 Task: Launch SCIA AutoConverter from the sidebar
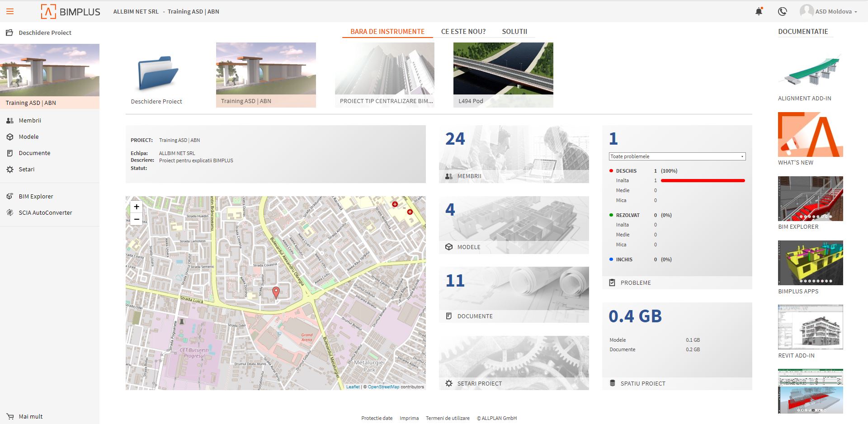pos(45,212)
